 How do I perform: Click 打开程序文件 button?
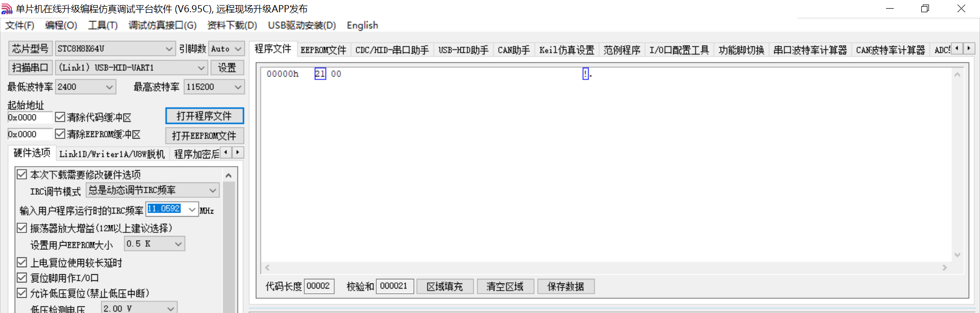(x=205, y=116)
